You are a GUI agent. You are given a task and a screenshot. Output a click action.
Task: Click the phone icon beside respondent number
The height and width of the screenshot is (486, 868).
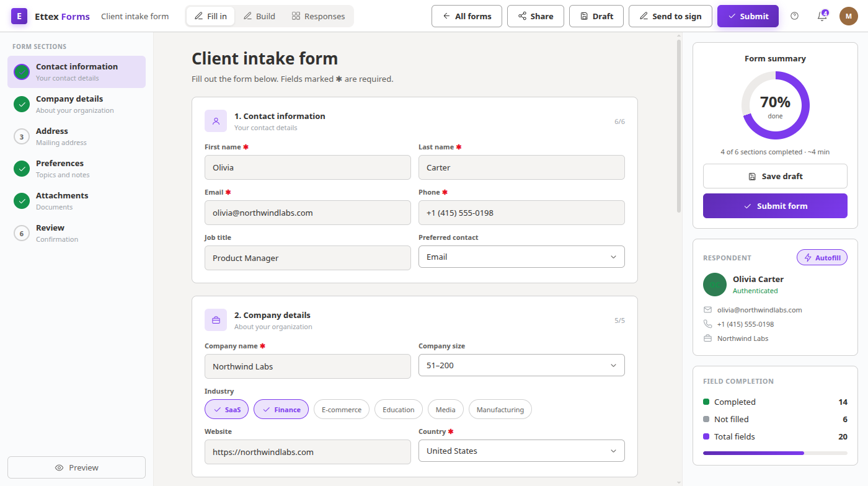(x=707, y=324)
